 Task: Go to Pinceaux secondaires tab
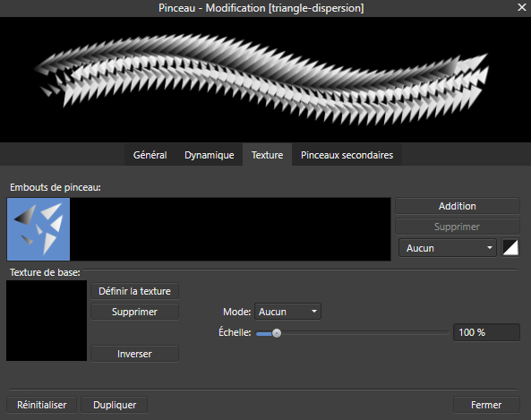click(x=347, y=155)
